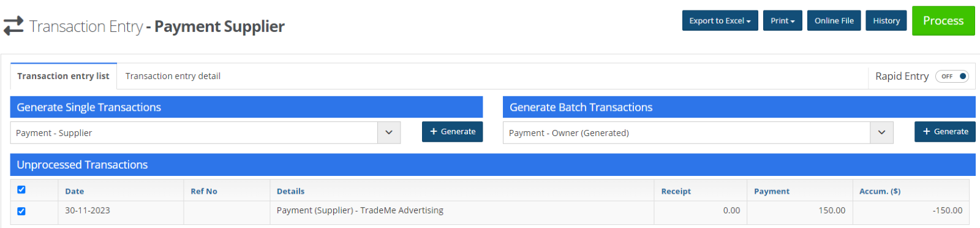Toggle the select-all checkbox in table header

point(21,190)
